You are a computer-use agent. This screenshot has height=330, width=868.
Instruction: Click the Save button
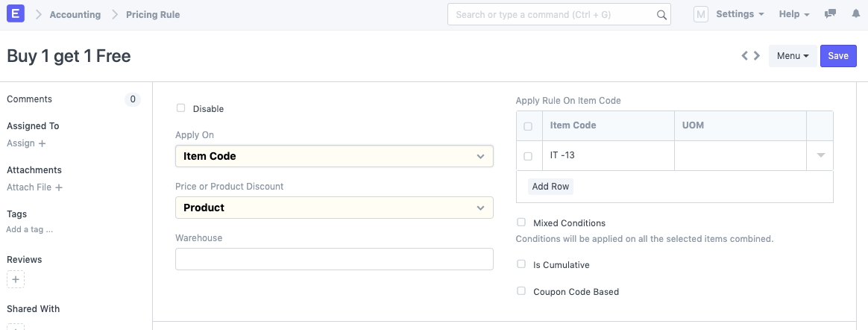click(838, 56)
